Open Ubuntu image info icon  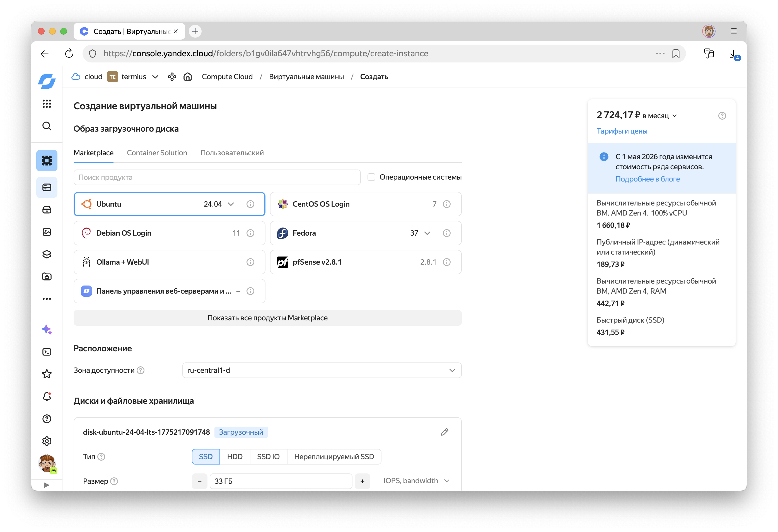(250, 204)
